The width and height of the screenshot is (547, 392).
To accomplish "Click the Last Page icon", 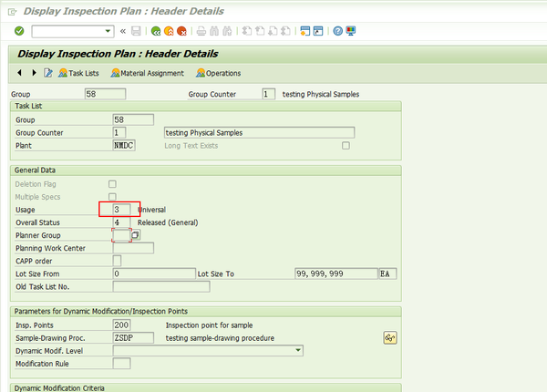I will tap(285, 31).
